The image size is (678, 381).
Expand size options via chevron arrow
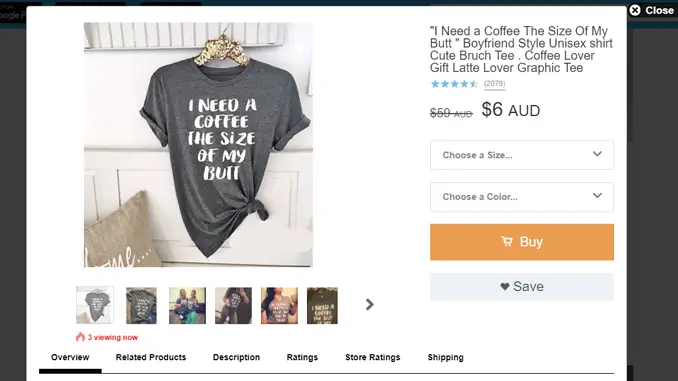[597, 154]
